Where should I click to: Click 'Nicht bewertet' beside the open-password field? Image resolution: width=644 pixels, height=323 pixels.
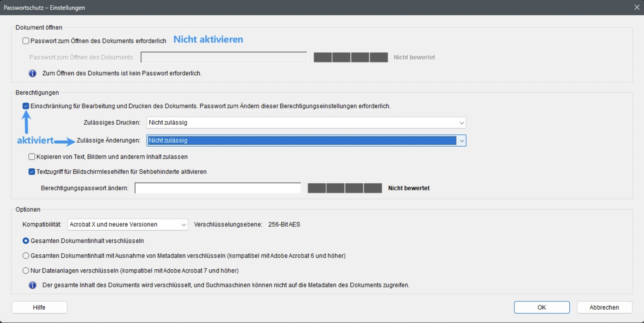pos(414,57)
